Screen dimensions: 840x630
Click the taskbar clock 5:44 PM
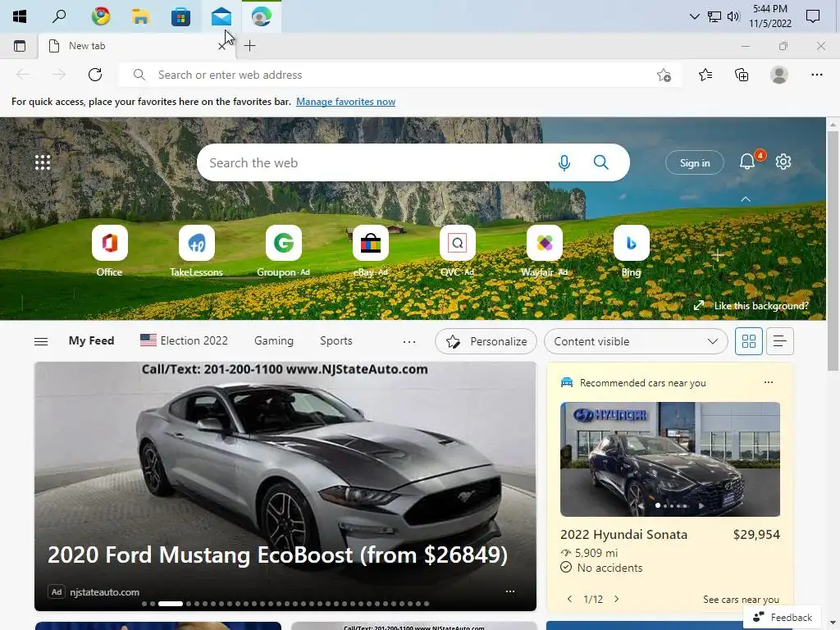tap(769, 9)
